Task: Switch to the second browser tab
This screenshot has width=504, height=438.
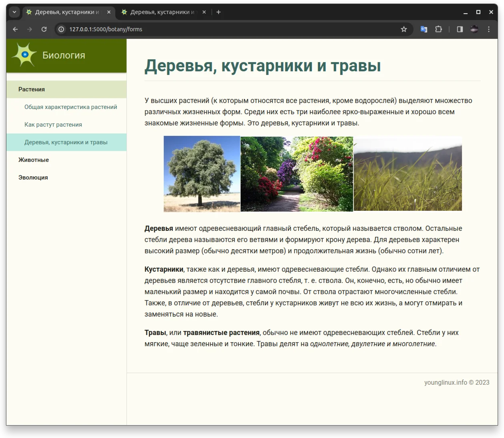Action: [x=160, y=12]
